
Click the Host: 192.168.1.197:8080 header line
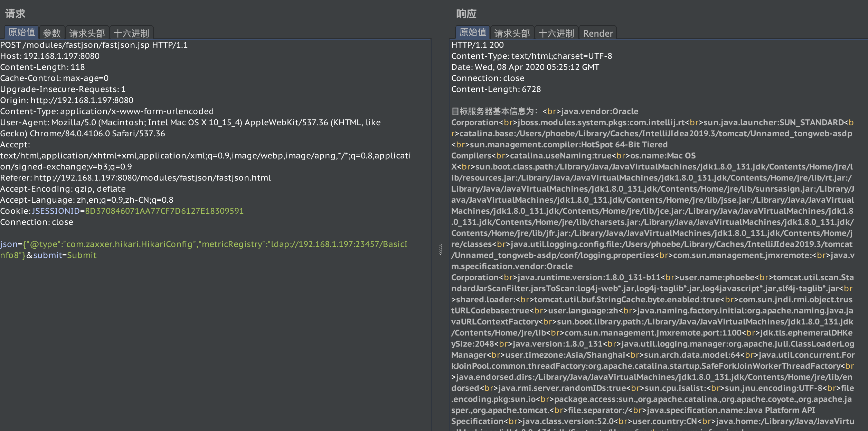click(x=50, y=56)
